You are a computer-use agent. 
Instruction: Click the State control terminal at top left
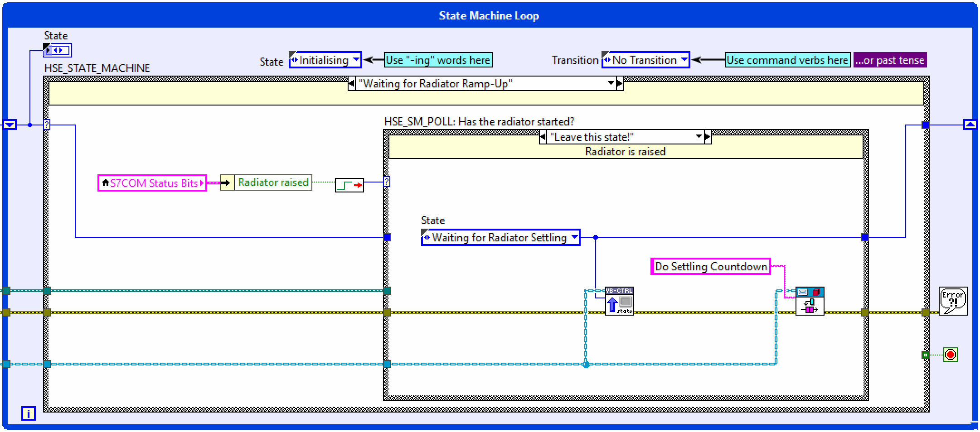[58, 50]
